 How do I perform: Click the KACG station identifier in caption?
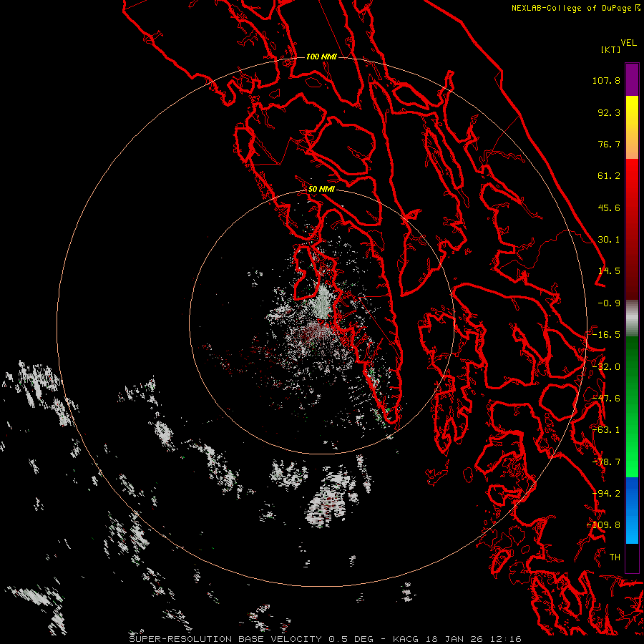tap(406, 639)
